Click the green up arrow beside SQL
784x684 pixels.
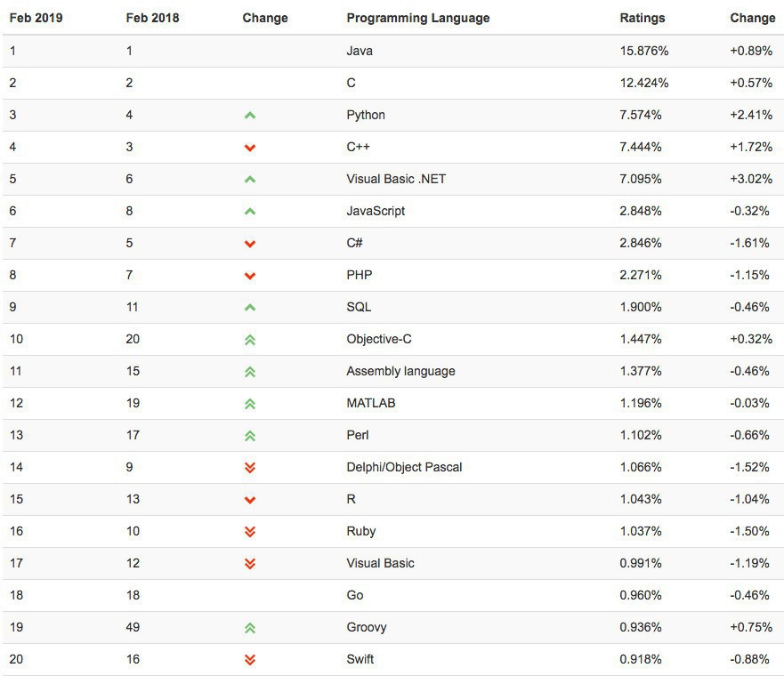click(x=250, y=308)
